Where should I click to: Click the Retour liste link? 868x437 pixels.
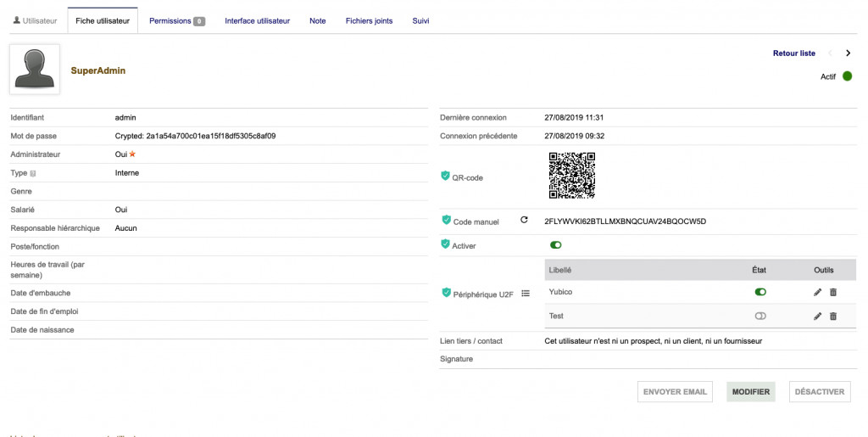tap(793, 53)
